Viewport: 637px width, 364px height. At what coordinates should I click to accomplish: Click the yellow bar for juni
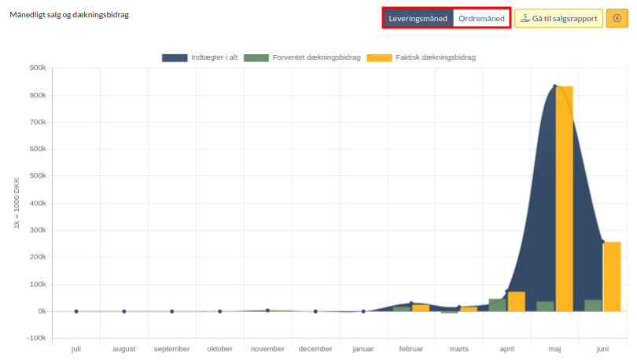coord(612,275)
